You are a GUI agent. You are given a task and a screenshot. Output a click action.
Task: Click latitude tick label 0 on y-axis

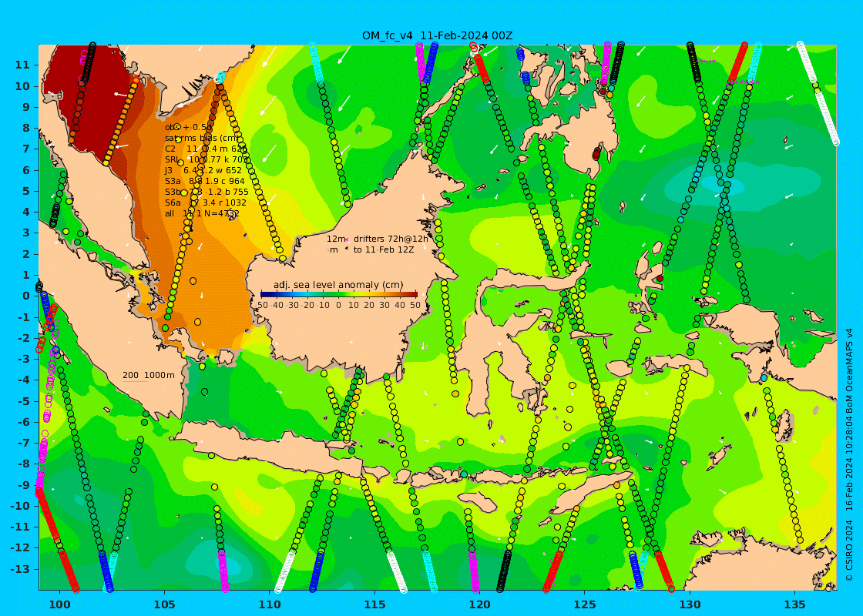tap(26, 296)
